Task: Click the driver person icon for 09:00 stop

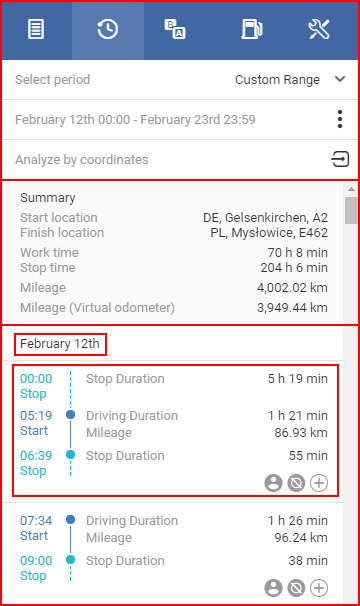Action: click(x=273, y=588)
